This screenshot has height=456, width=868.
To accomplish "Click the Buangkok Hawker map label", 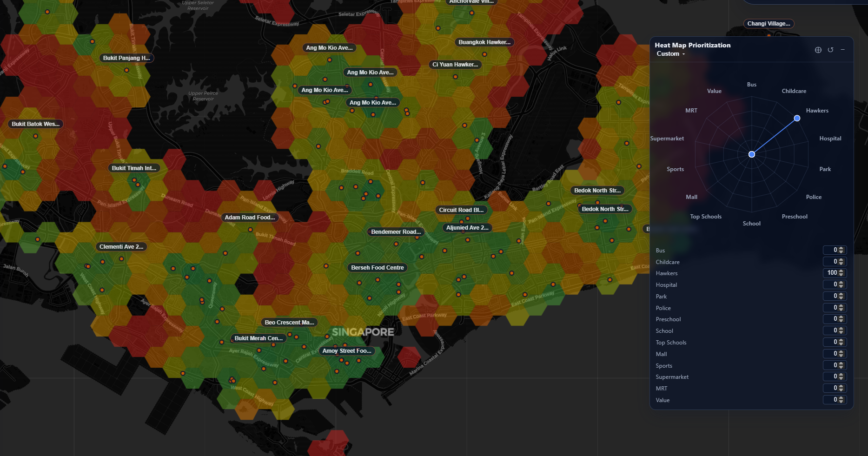I will pos(484,42).
